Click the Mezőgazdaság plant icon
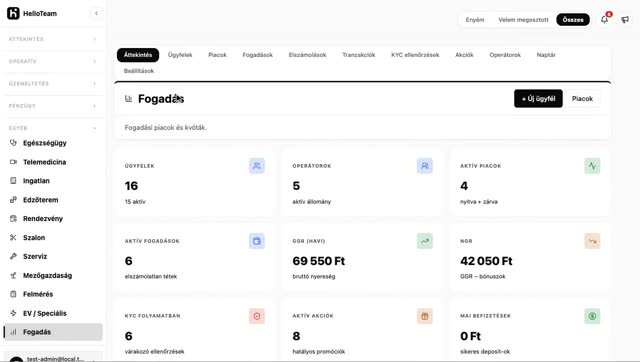This screenshot has height=362, width=640. pos(13,275)
